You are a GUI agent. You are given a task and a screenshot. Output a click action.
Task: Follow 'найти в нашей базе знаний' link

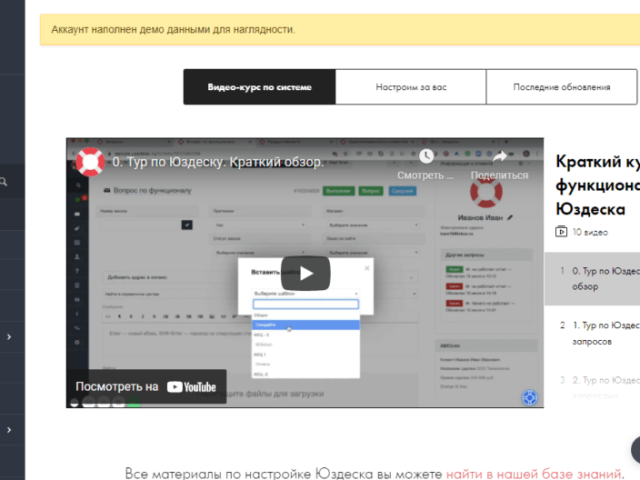point(534,474)
